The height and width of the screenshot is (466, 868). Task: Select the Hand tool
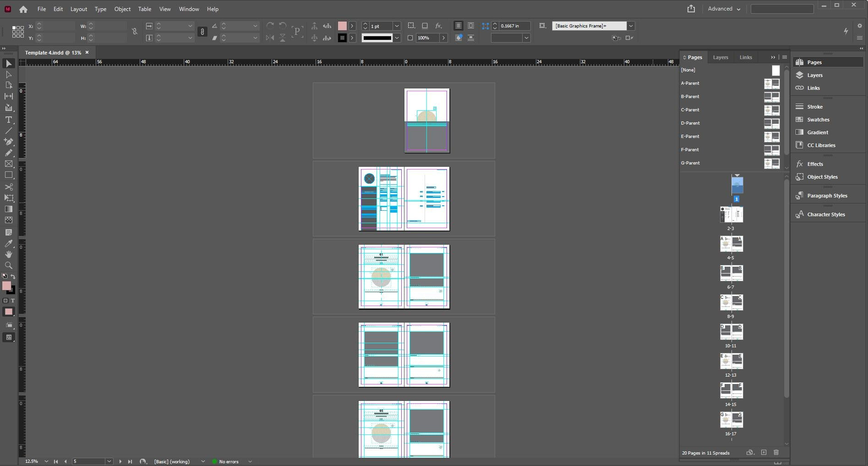[x=8, y=254]
